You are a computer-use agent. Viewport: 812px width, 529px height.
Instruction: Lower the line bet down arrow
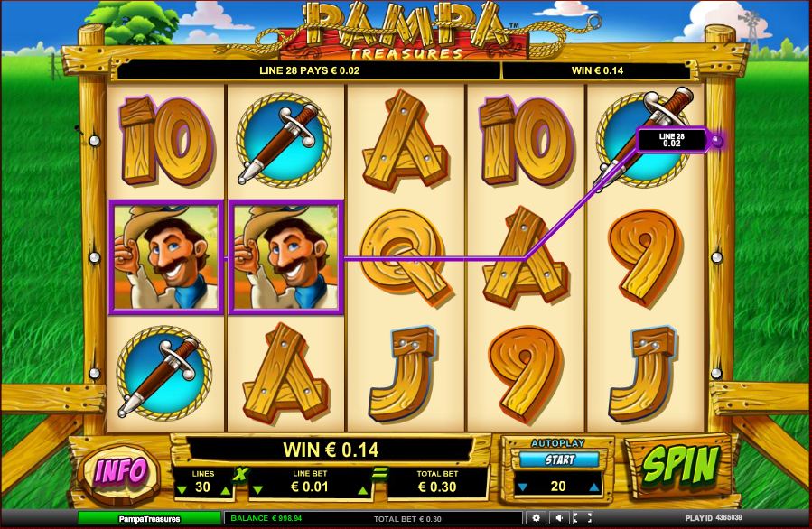click(x=258, y=489)
